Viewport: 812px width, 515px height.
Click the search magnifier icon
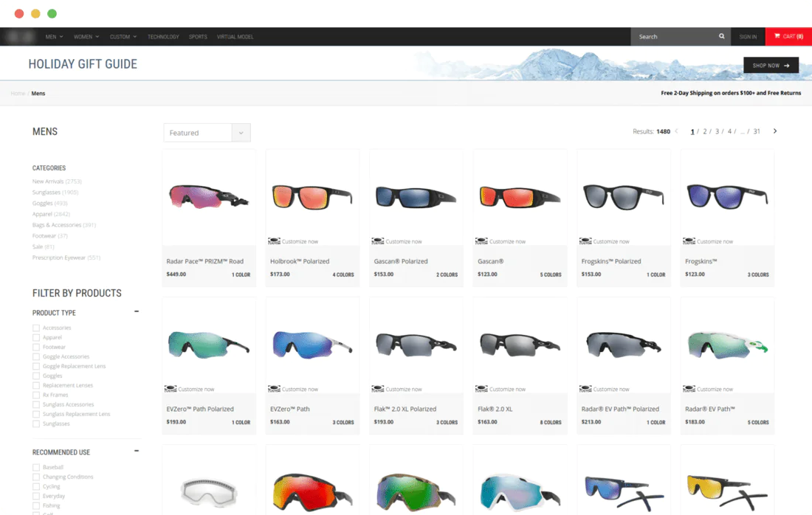pyautogui.click(x=721, y=36)
